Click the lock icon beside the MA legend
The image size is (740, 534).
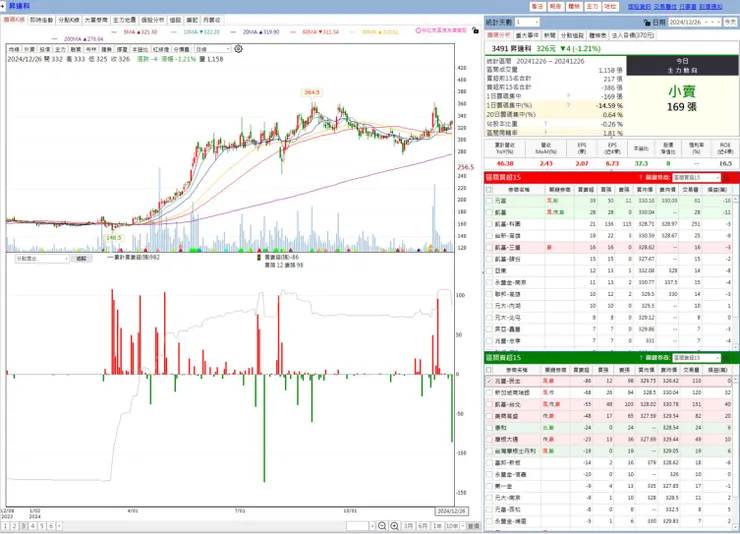[475, 31]
